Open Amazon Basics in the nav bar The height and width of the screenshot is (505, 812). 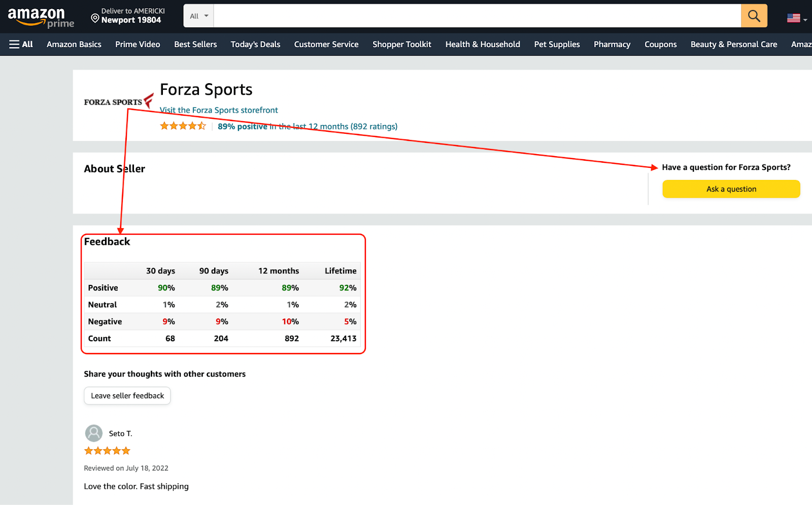(74, 44)
